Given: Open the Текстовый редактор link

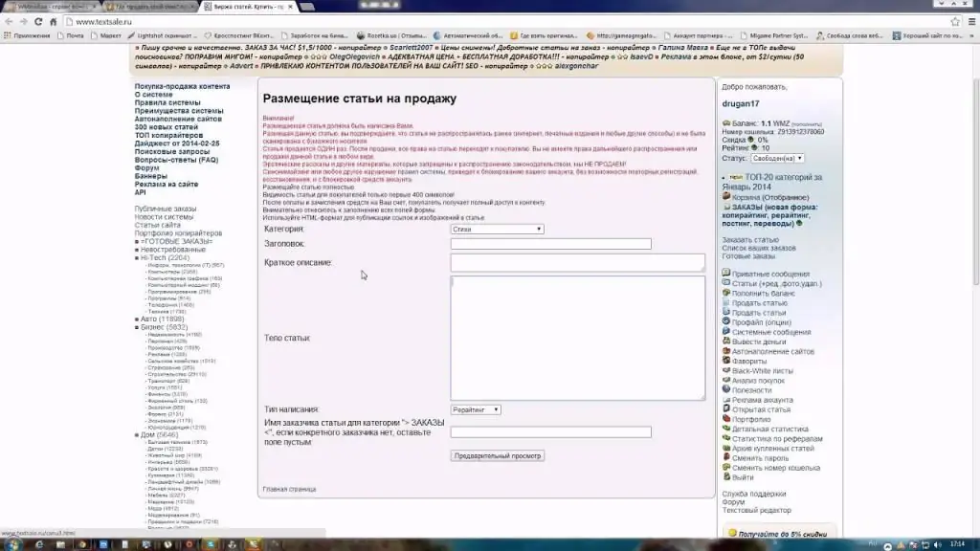Looking at the screenshot, I should pos(756,510).
